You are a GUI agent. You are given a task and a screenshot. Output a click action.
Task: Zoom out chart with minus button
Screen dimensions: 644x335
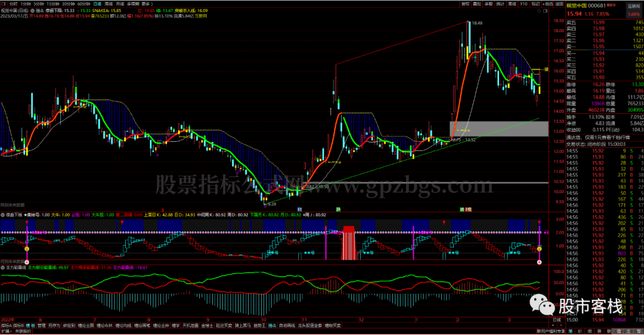pyautogui.click(x=561, y=325)
